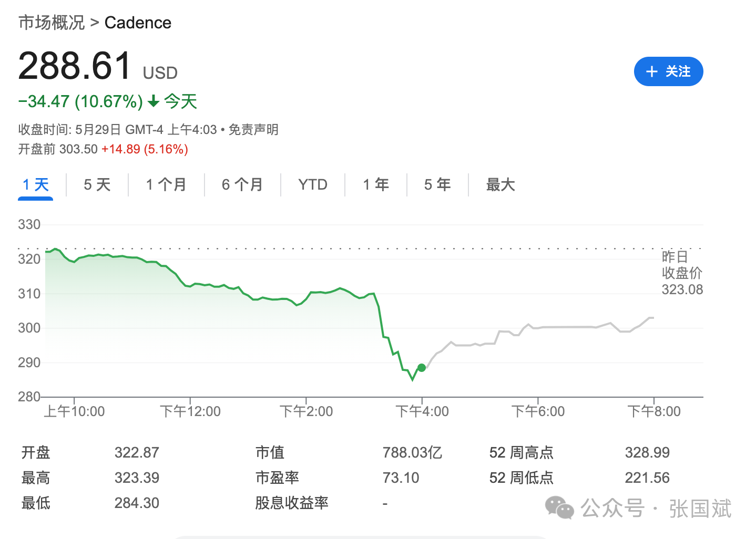Viewport: 756px width, 539px height.
Task: Show the YTD chart range
Action: pyautogui.click(x=313, y=185)
